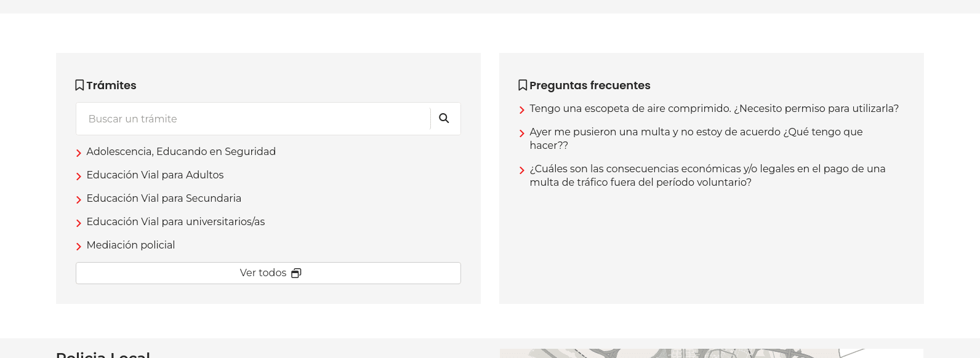Click the red chevron beside Educación Vial para Adultos
The image size is (980, 358).
79,177
